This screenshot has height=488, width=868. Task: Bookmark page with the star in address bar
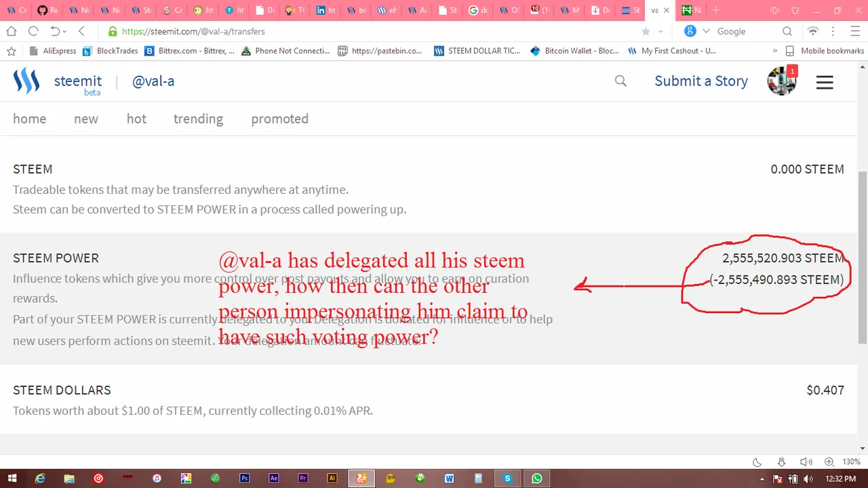coord(646,31)
